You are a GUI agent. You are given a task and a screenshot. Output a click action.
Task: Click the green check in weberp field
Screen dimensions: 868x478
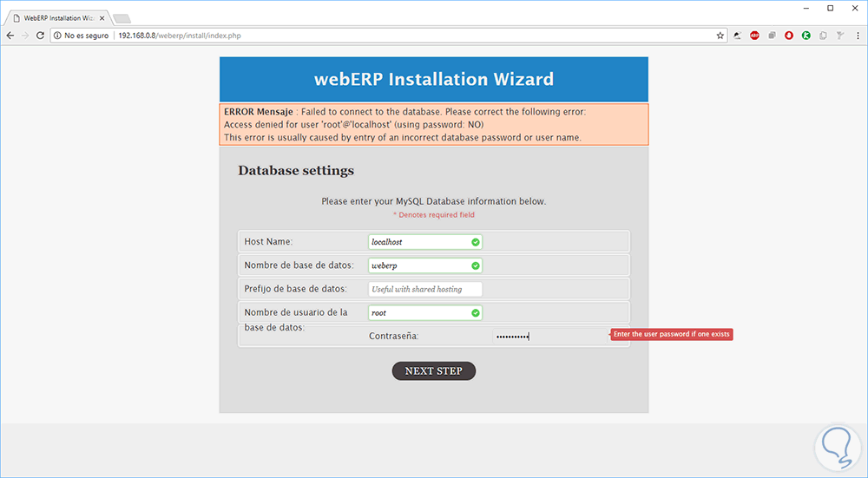tap(475, 265)
